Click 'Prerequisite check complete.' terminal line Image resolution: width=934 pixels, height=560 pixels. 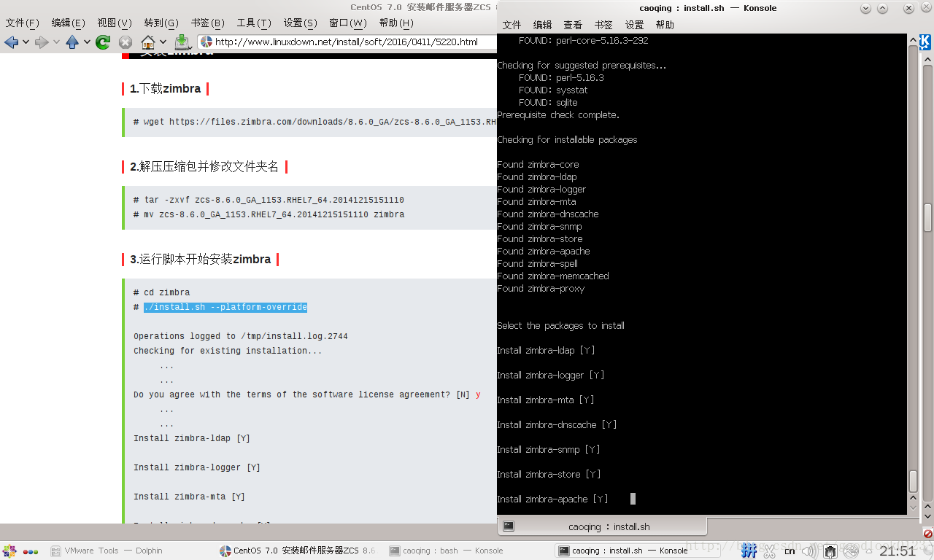pyautogui.click(x=558, y=115)
